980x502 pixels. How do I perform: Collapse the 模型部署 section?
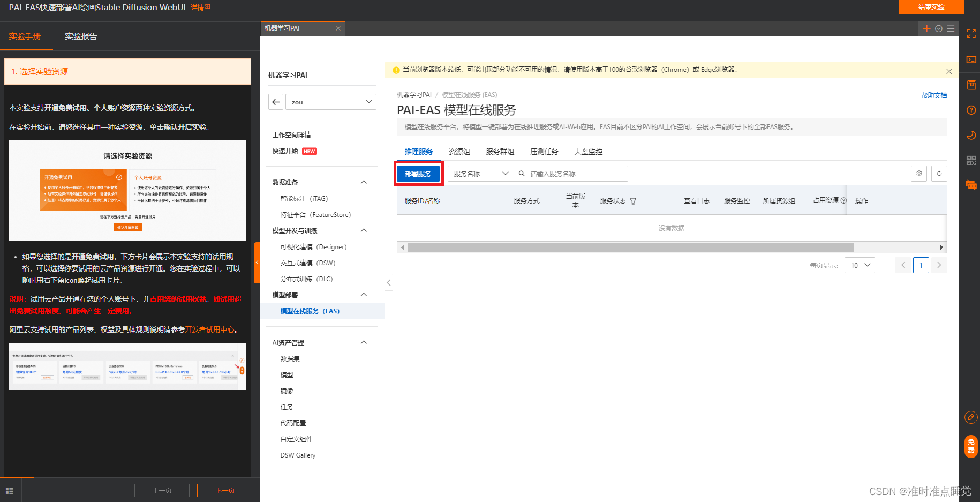coord(364,295)
